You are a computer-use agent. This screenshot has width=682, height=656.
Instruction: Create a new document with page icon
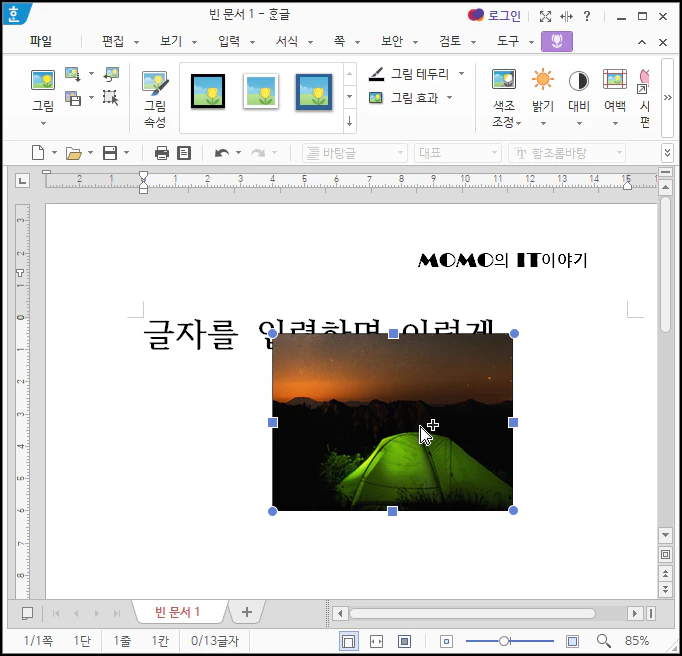coord(38,153)
